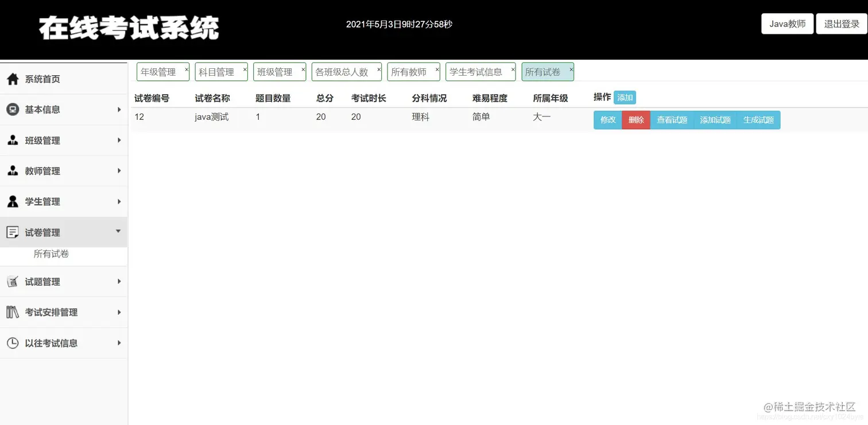Click the java测试 paper name cell
868x425 pixels.
click(x=212, y=117)
